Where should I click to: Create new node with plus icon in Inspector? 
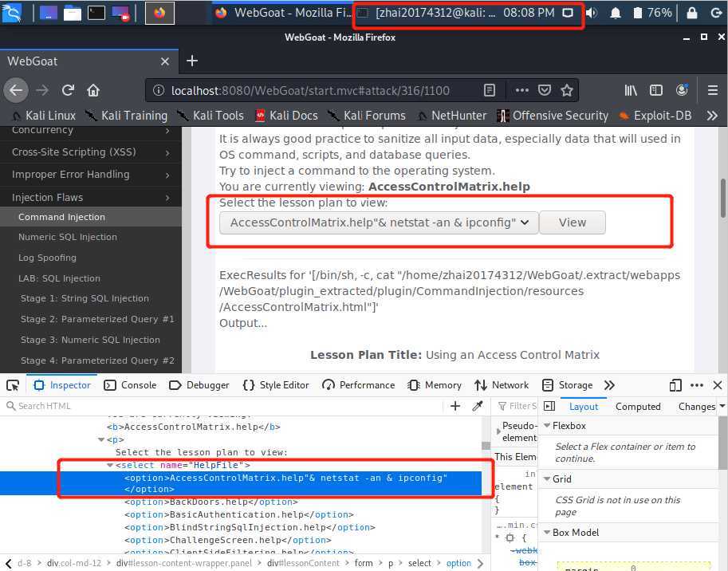[455, 406]
